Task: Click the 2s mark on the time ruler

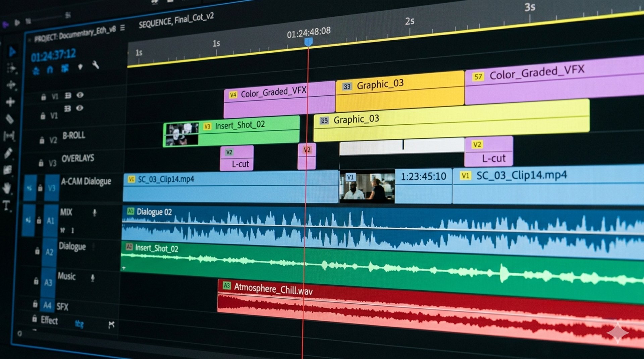Action: click(x=410, y=21)
